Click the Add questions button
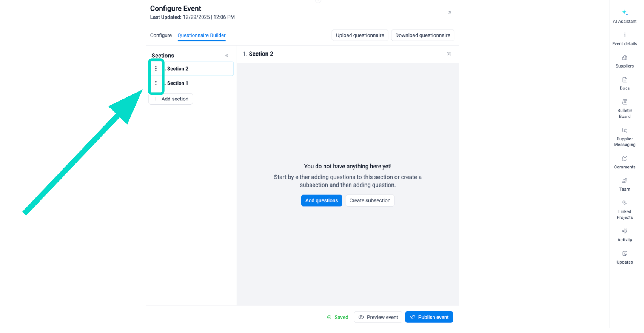 click(x=321, y=200)
